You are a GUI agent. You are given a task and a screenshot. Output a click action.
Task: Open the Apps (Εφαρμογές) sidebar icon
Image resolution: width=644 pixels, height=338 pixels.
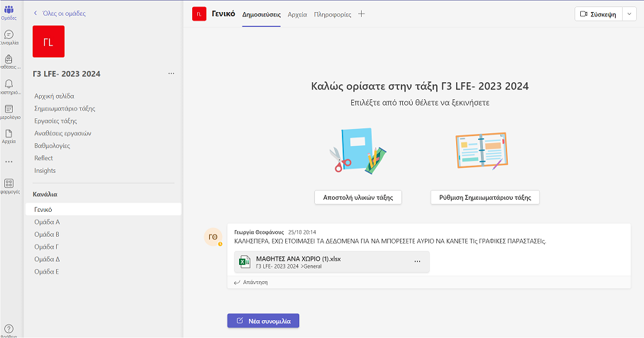point(9,184)
